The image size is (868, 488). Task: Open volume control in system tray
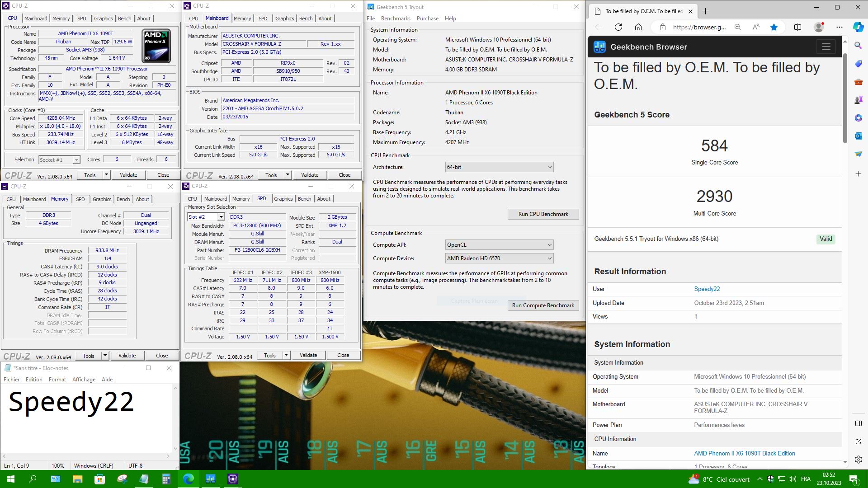tap(793, 479)
